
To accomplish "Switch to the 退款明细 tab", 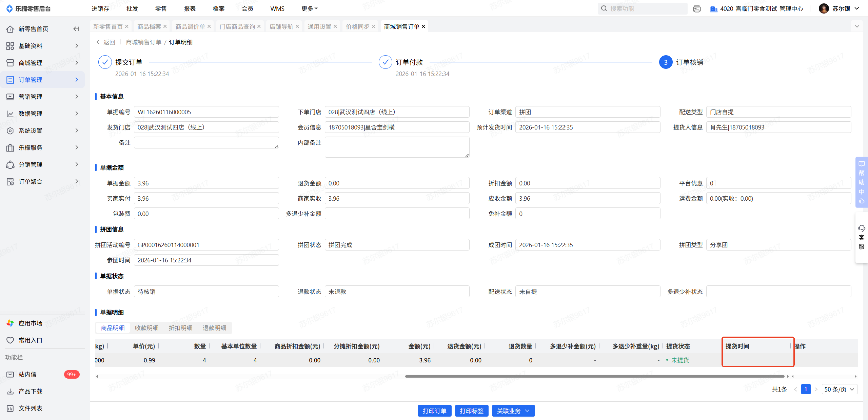I will click(214, 328).
